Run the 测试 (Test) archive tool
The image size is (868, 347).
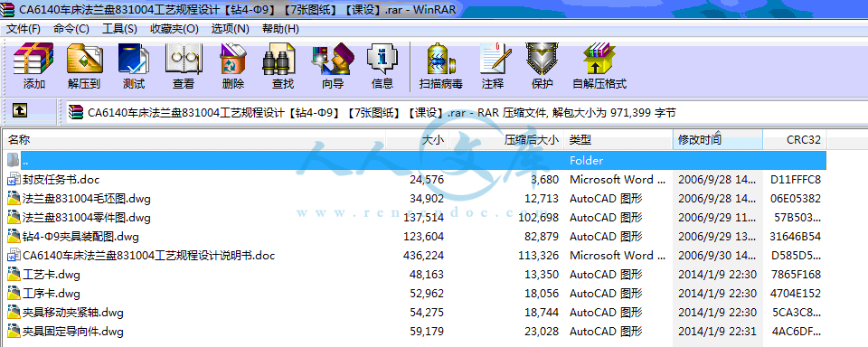134,66
